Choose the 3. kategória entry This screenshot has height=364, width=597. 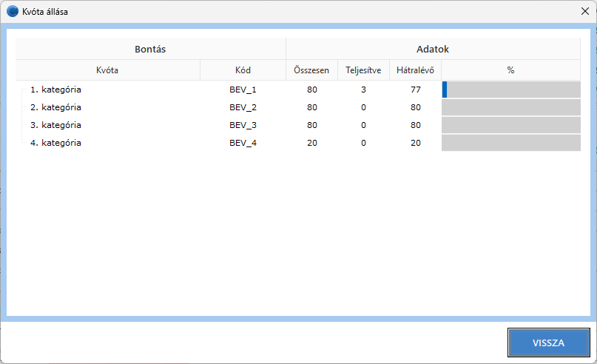(55, 125)
